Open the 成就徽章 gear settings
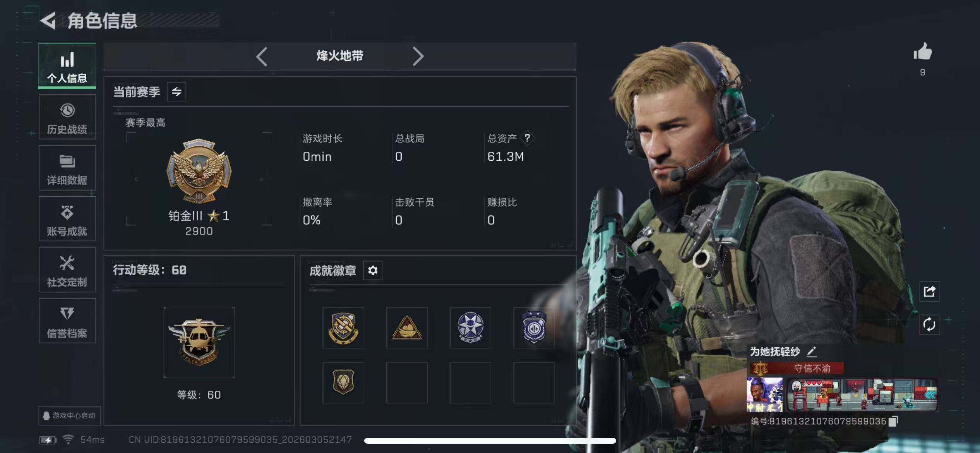The height and width of the screenshot is (453, 980). point(373,270)
